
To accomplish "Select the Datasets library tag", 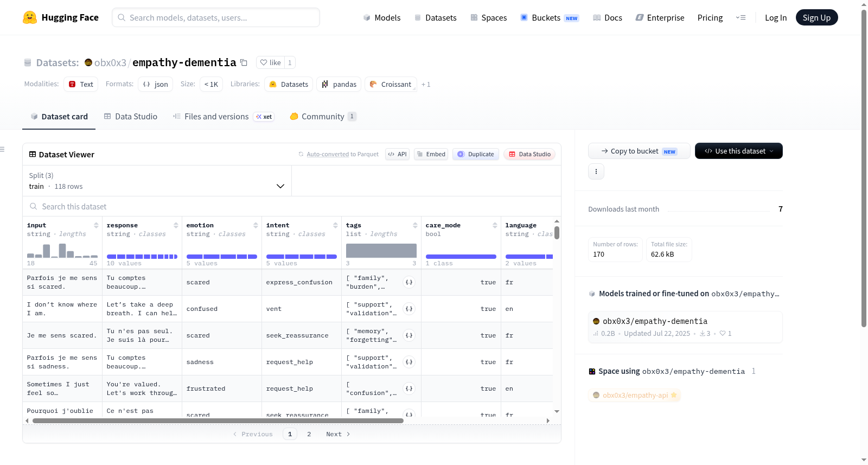I will (289, 84).
